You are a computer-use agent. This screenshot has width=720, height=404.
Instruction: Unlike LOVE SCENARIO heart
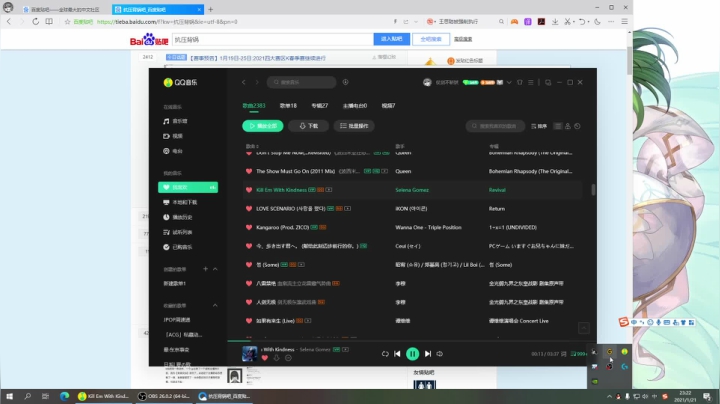click(x=249, y=208)
